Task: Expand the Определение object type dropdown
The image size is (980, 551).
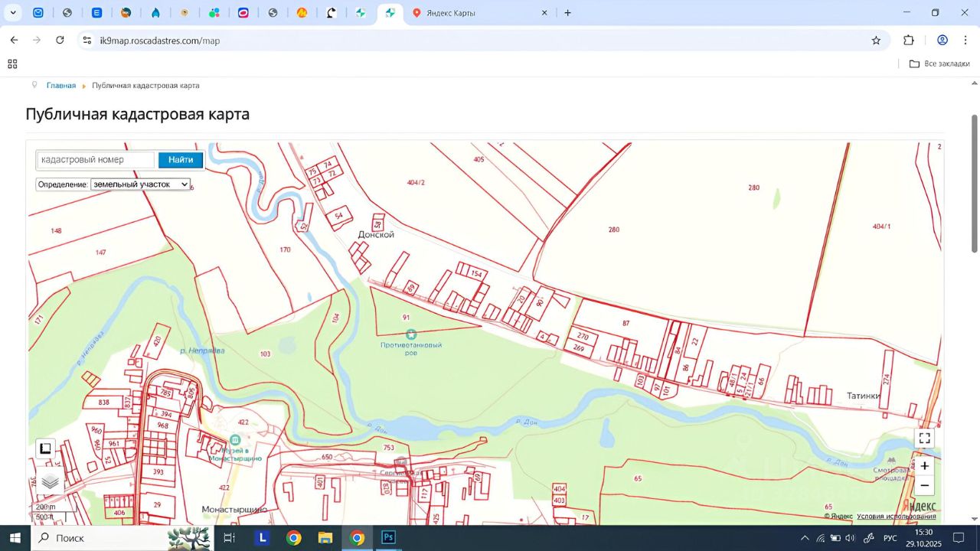Action: [140, 184]
